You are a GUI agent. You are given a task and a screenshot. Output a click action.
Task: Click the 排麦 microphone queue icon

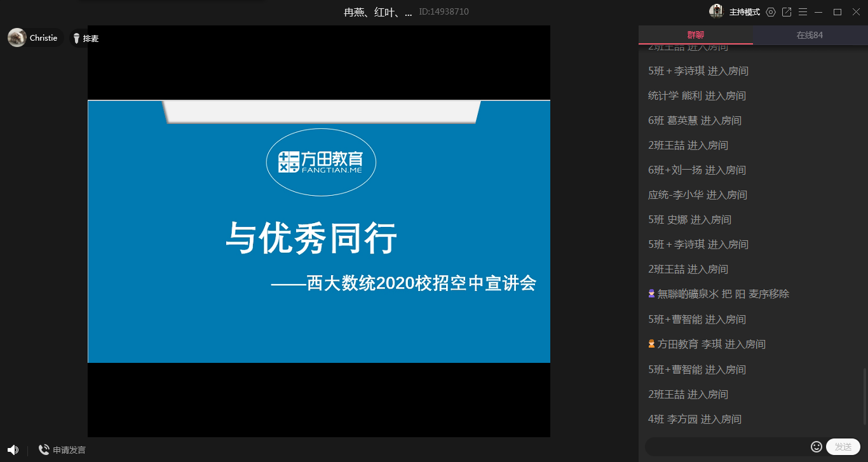coord(77,39)
